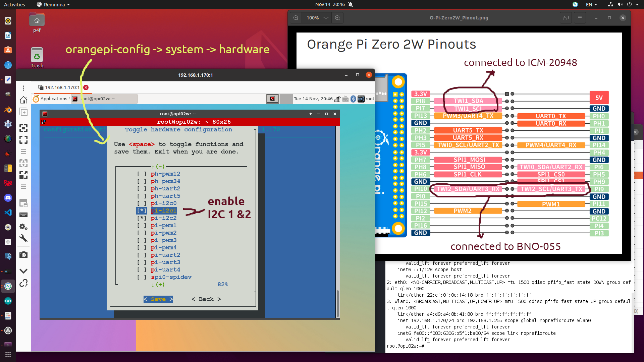The height and width of the screenshot is (362, 644).
Task: Click the pi-pwm4 entry label
Action: tap(164, 248)
